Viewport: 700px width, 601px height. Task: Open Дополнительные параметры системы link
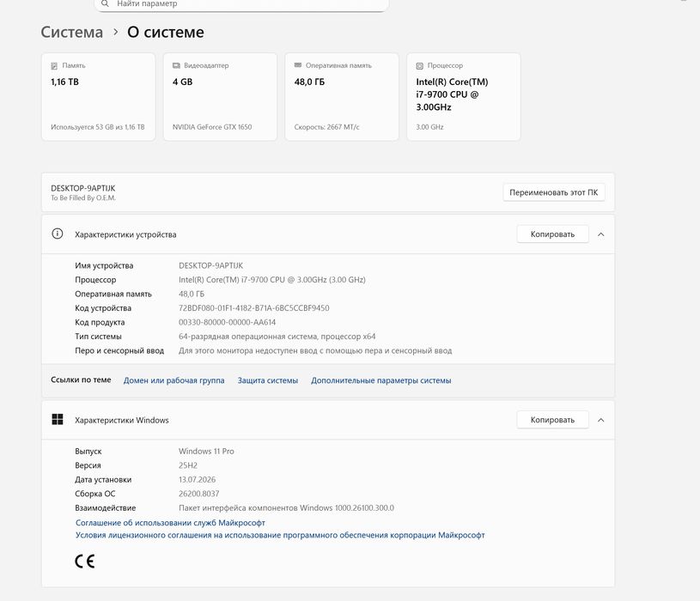point(381,380)
